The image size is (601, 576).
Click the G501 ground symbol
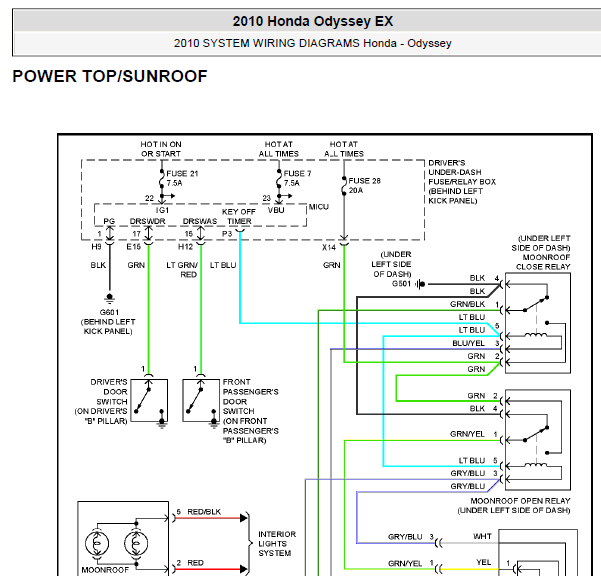point(420,284)
